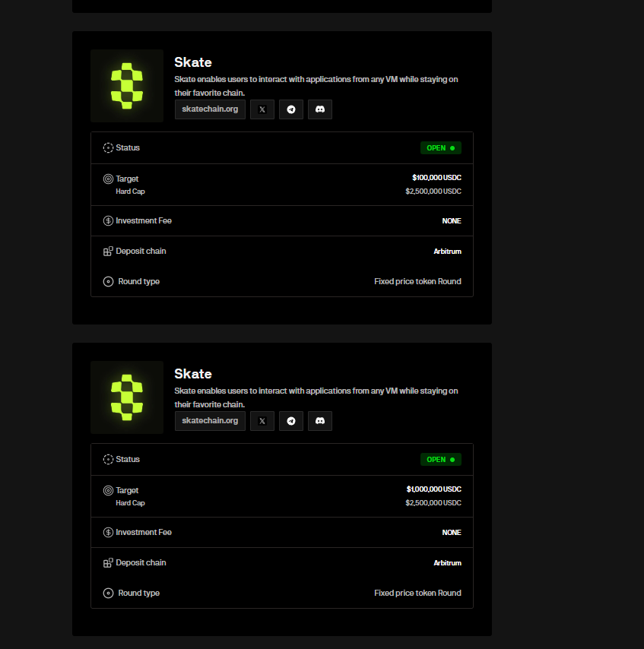
Task: Select the "$1,000,000 USDC" target value
Action: 433,489
